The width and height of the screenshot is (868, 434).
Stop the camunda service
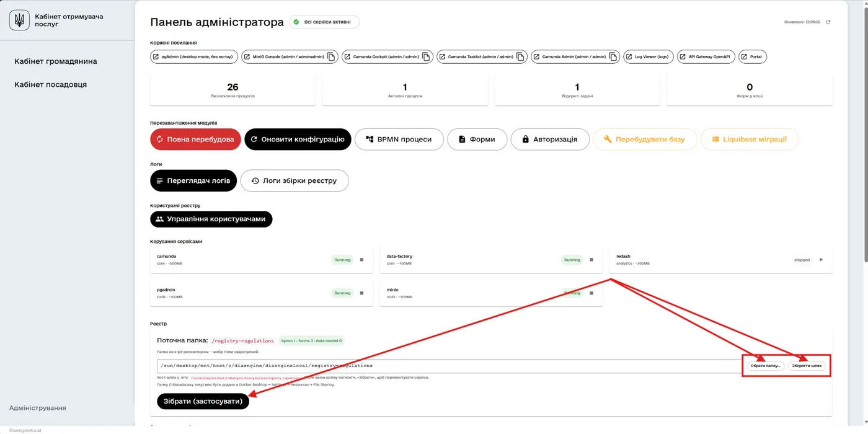(x=362, y=260)
